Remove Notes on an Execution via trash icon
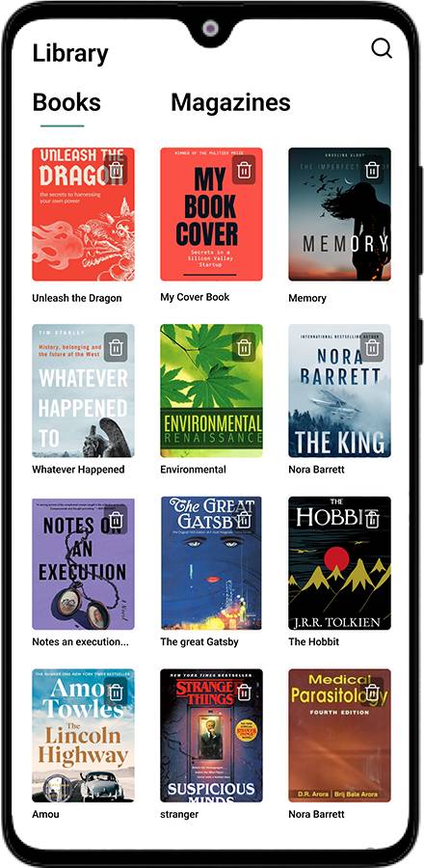Viewport: 424px width, 868px height. 116,519
